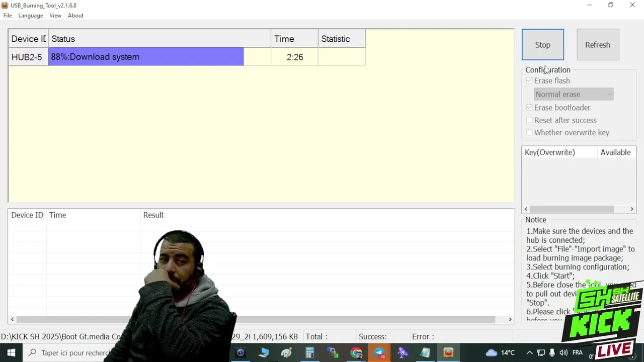Toggle the Erase flash checkbox
The image size is (644, 362).
pos(529,80)
